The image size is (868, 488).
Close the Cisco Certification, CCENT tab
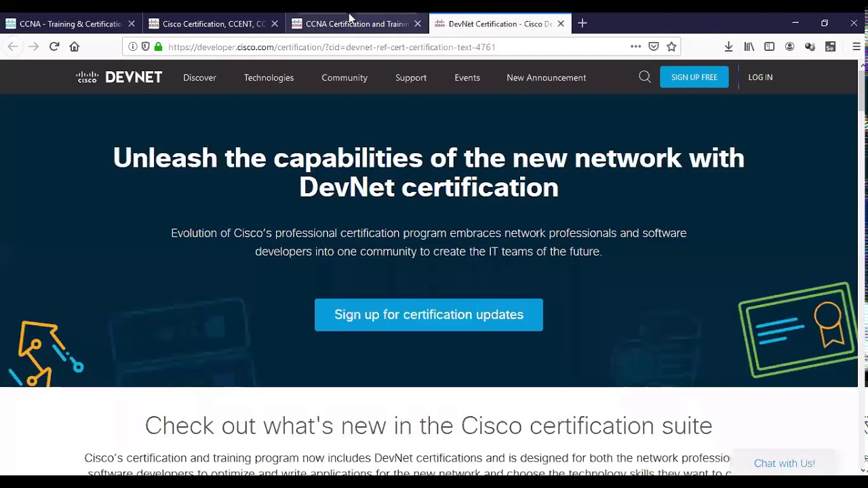click(x=275, y=24)
